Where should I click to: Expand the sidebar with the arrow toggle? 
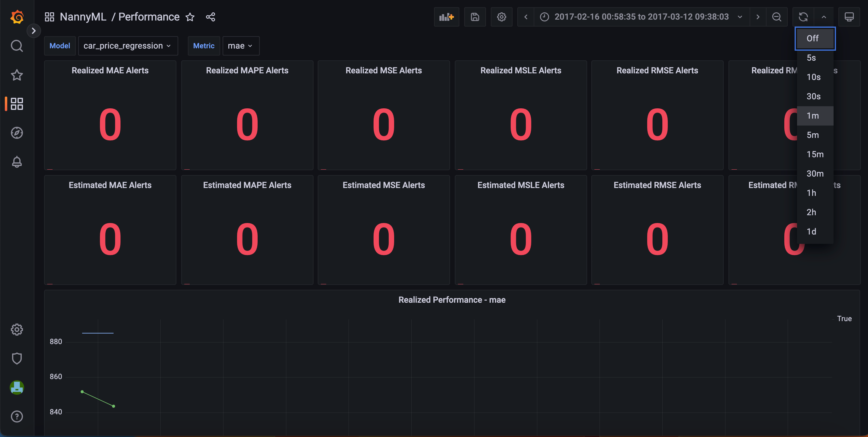33,31
